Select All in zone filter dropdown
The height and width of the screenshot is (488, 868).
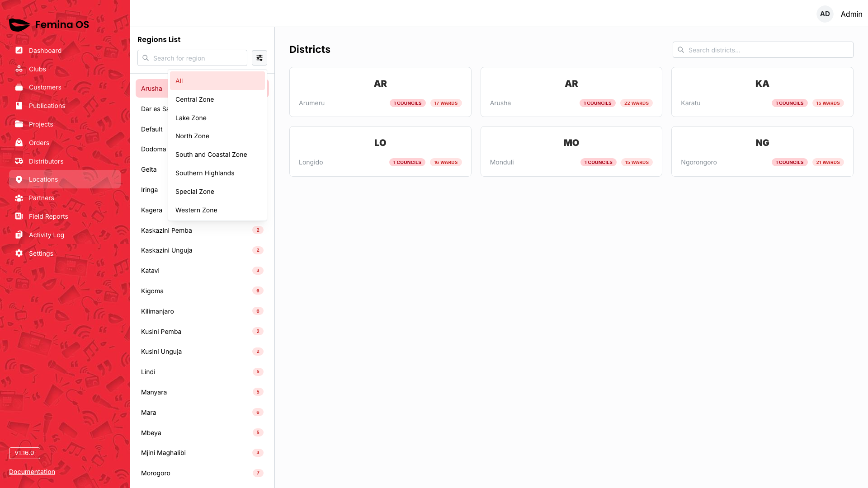tap(217, 81)
